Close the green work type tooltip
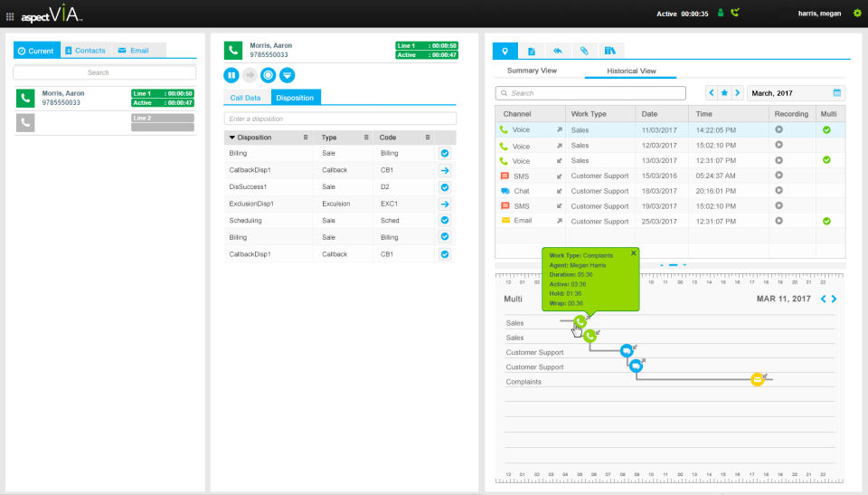 point(633,253)
